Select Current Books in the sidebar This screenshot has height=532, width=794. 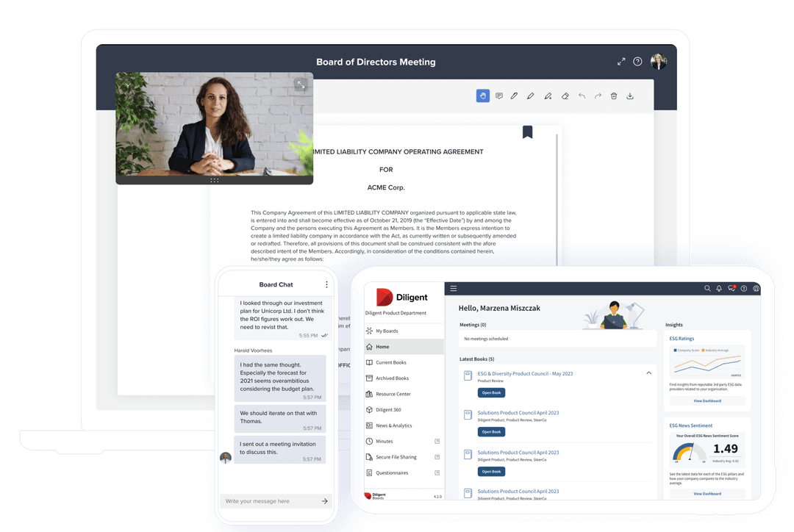[392, 362]
